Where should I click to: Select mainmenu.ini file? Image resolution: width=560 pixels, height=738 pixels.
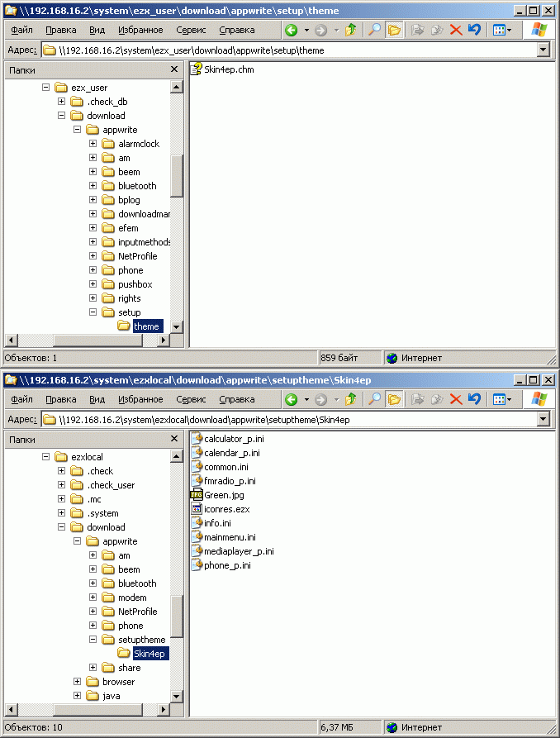click(x=224, y=537)
